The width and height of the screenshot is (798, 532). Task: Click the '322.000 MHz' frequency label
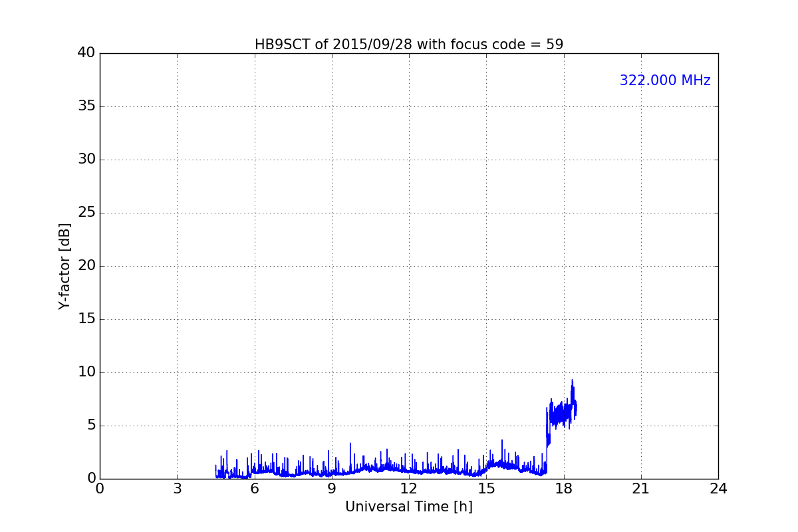click(x=665, y=80)
